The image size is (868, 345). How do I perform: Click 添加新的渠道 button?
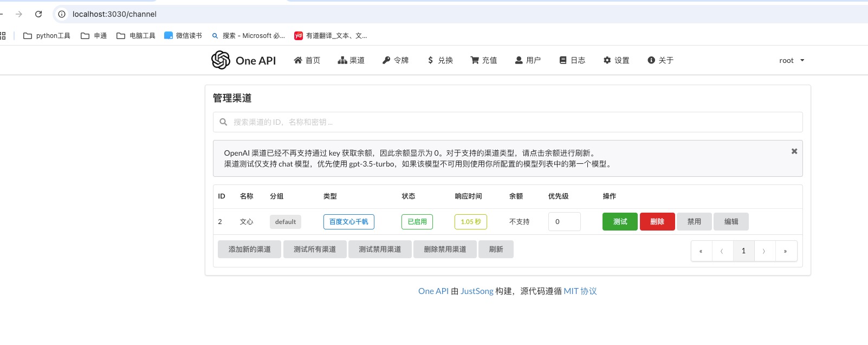249,250
